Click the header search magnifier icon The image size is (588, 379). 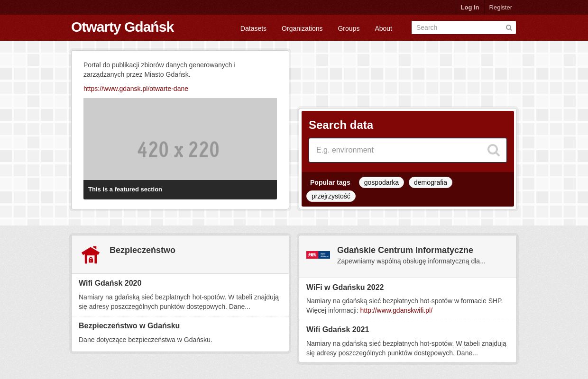[x=509, y=28]
